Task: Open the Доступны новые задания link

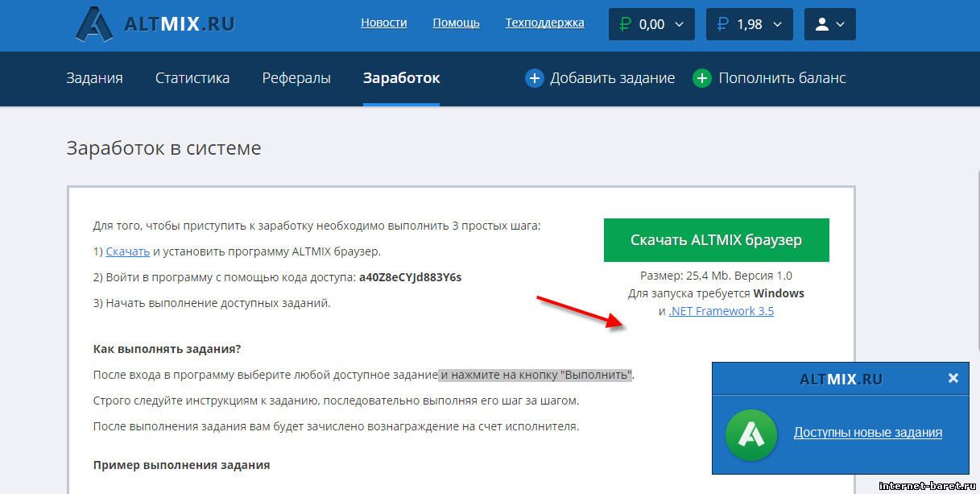Action: [x=867, y=433]
